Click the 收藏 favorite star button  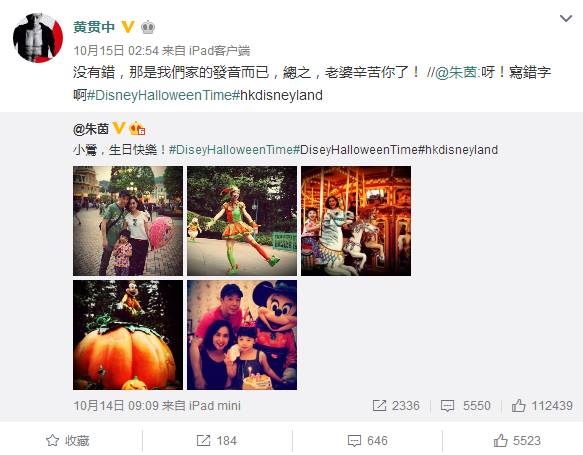[68, 441]
